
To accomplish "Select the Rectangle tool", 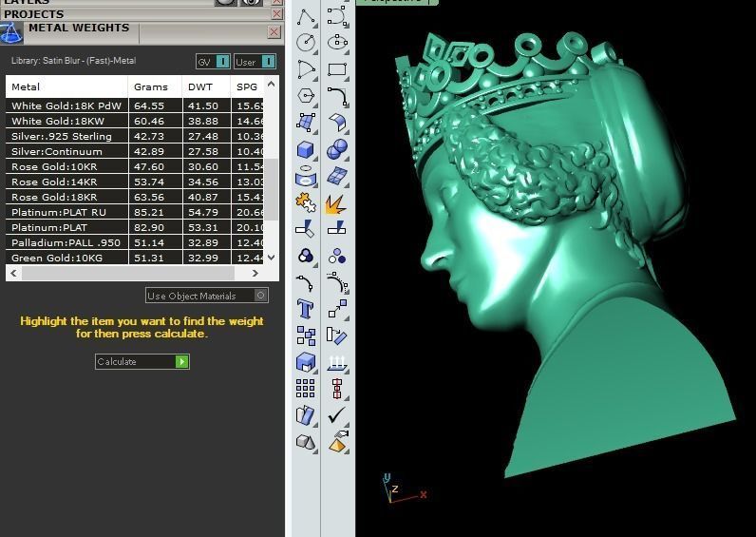I will pyautogui.click(x=337, y=69).
